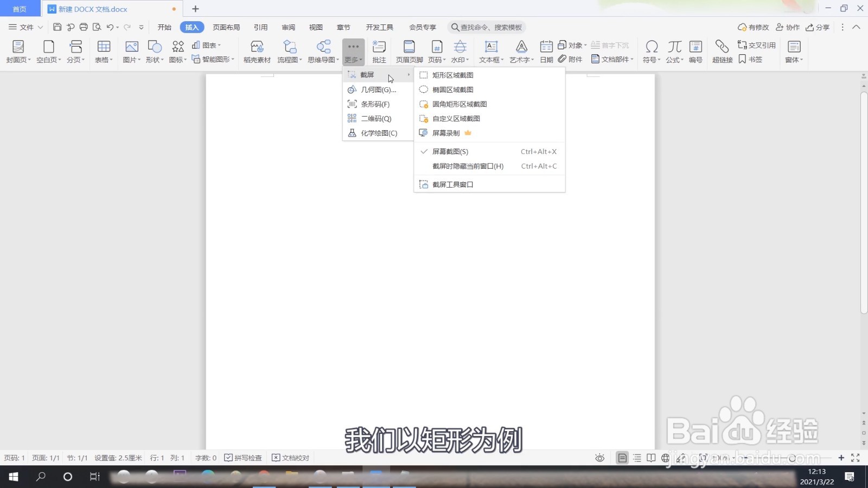Viewport: 868px width, 488px height.
Task: Click the command search box
Action: pyautogui.click(x=487, y=27)
